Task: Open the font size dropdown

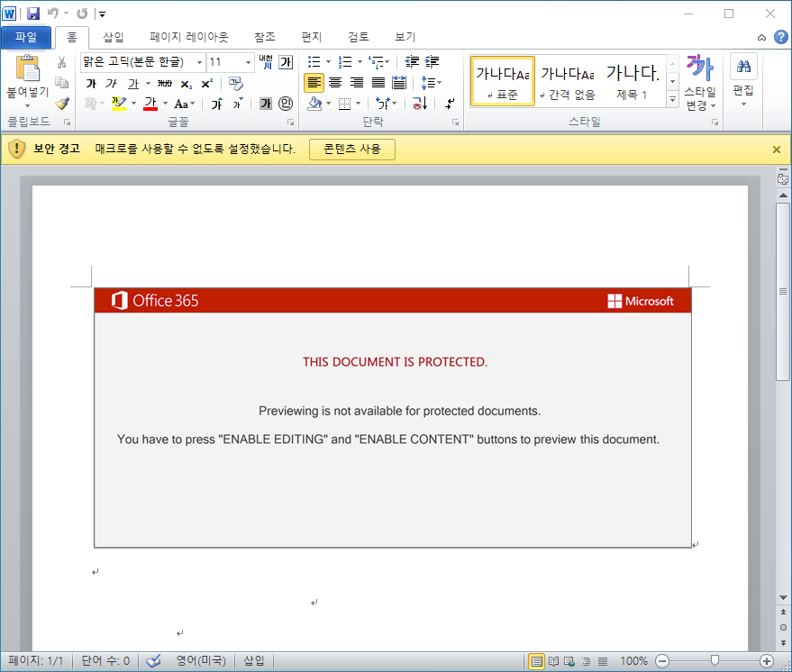Action: point(248,62)
